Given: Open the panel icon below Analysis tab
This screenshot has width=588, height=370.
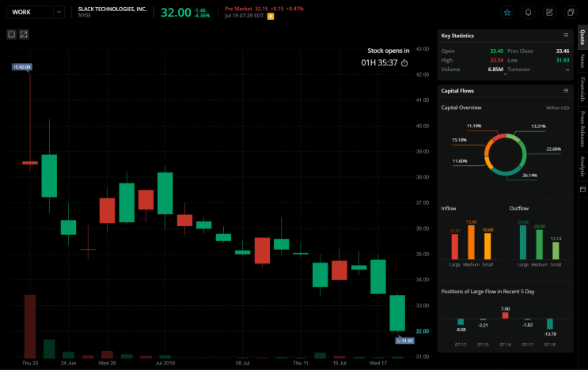Looking at the screenshot, I should pyautogui.click(x=582, y=189).
